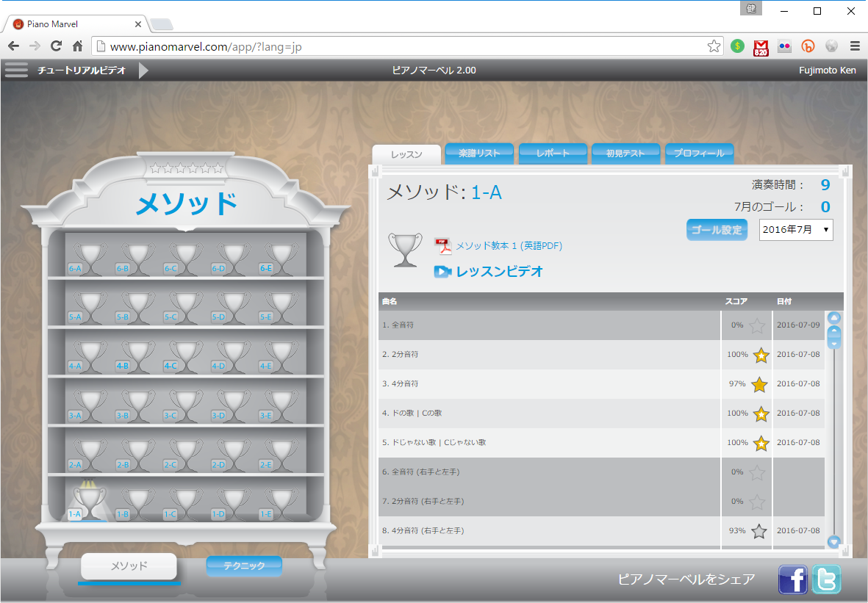
Task: Switch to the レポート tab
Action: tap(553, 154)
